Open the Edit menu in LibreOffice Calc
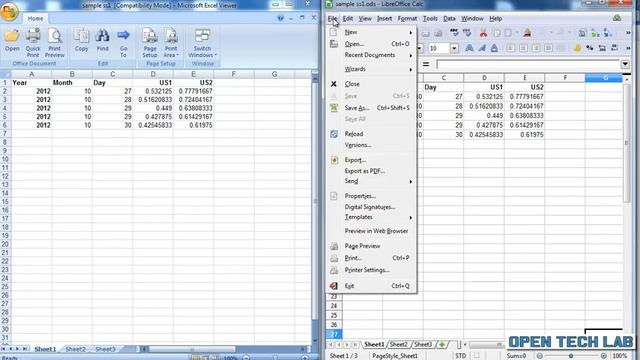Image resolution: width=640 pixels, height=360 pixels. click(x=348, y=18)
